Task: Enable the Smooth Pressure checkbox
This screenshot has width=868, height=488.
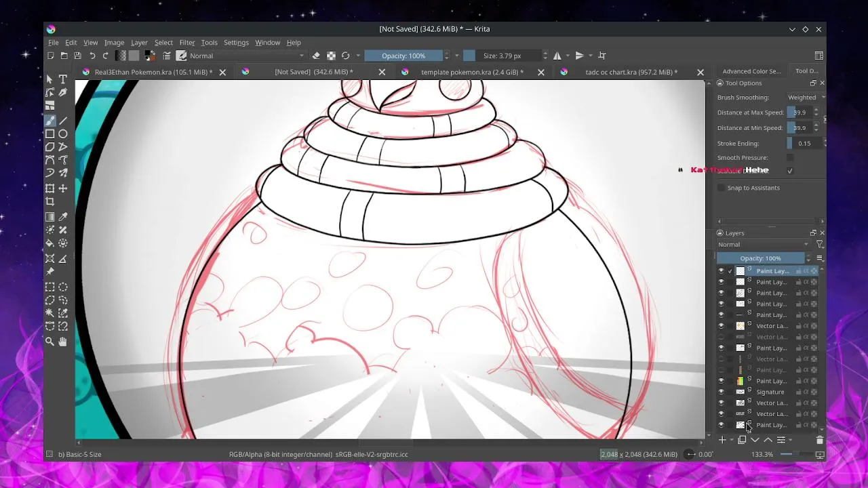Action: pos(790,158)
